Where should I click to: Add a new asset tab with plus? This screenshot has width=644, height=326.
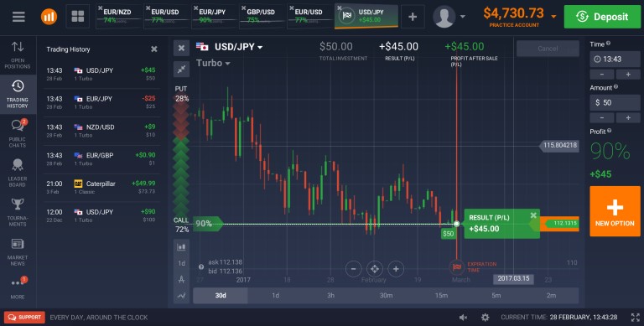[x=413, y=17]
